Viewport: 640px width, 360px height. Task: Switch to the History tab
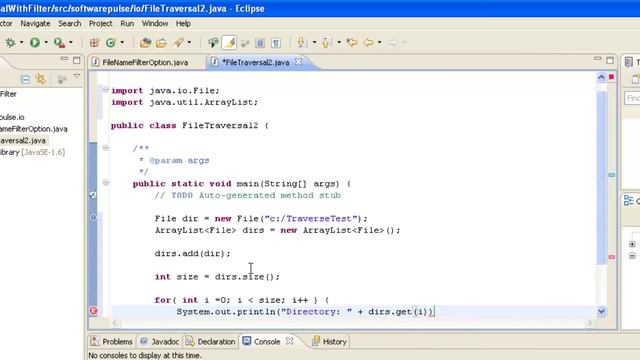[x=330, y=342]
